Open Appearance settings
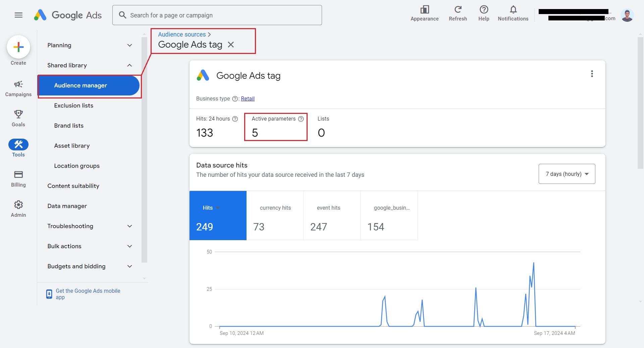Image resolution: width=644 pixels, height=348 pixels. (x=424, y=13)
